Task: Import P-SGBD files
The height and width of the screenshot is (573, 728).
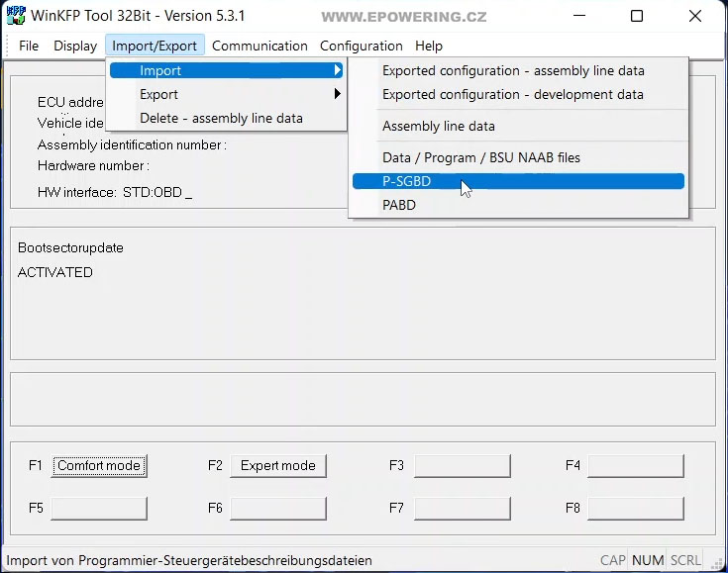Action: [518, 181]
